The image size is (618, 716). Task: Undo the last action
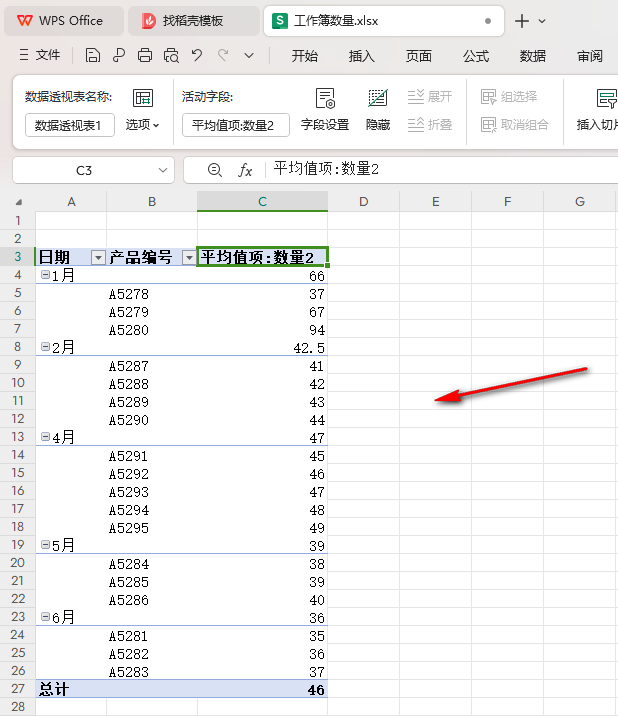click(197, 55)
